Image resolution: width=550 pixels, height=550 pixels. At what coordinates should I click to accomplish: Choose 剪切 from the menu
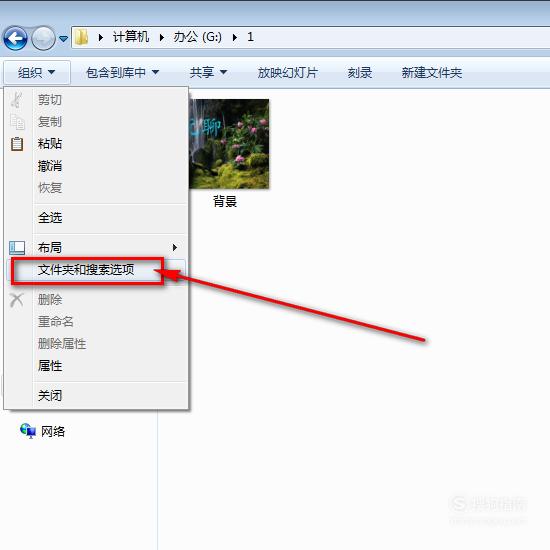tap(96, 100)
